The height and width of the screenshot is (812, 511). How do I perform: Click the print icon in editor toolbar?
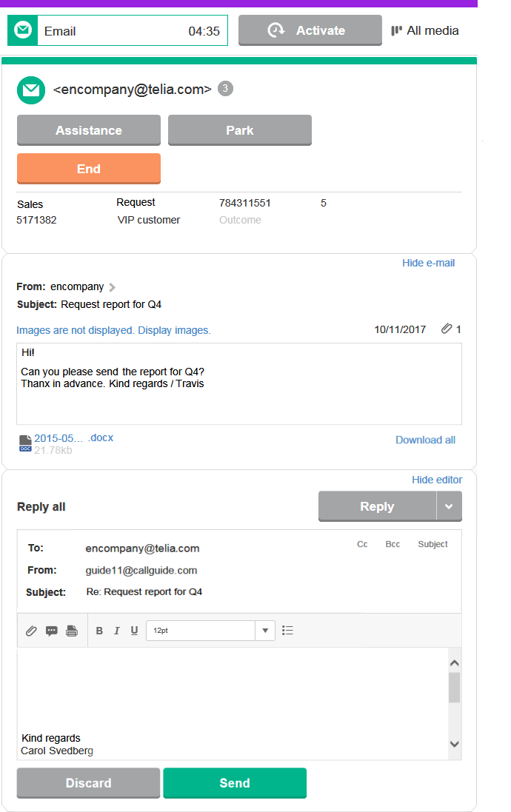[x=72, y=631]
